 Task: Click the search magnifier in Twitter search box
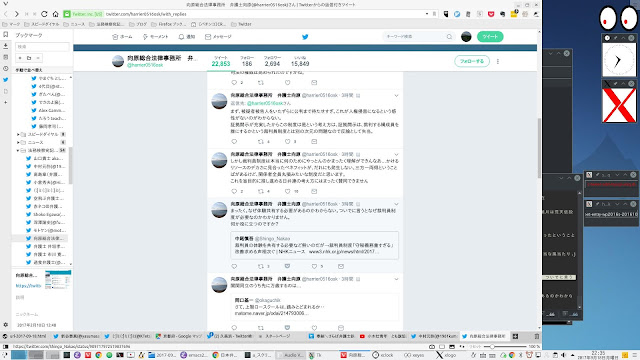[449, 37]
